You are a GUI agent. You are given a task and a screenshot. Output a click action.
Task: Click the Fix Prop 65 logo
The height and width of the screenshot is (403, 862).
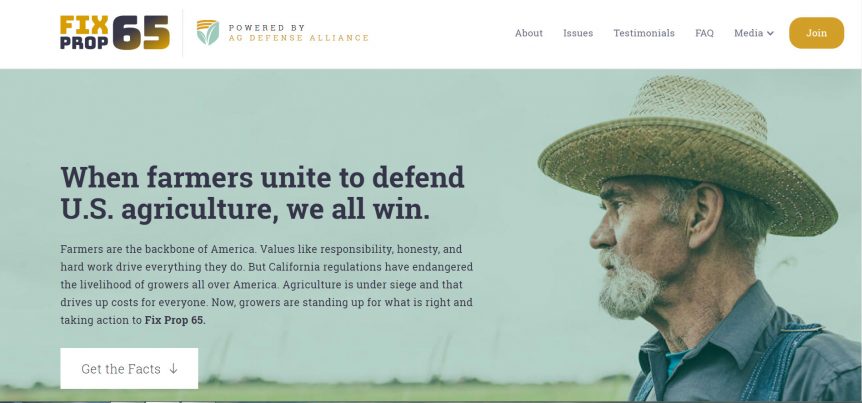[115, 32]
